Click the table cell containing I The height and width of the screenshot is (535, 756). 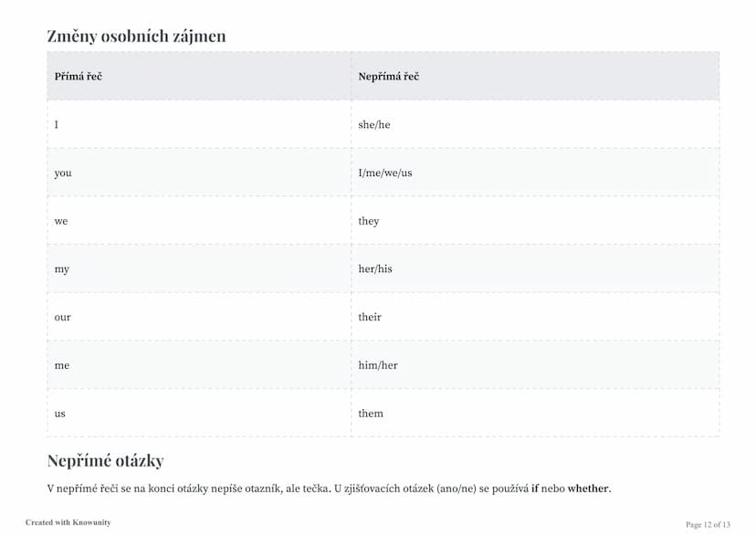click(x=199, y=124)
